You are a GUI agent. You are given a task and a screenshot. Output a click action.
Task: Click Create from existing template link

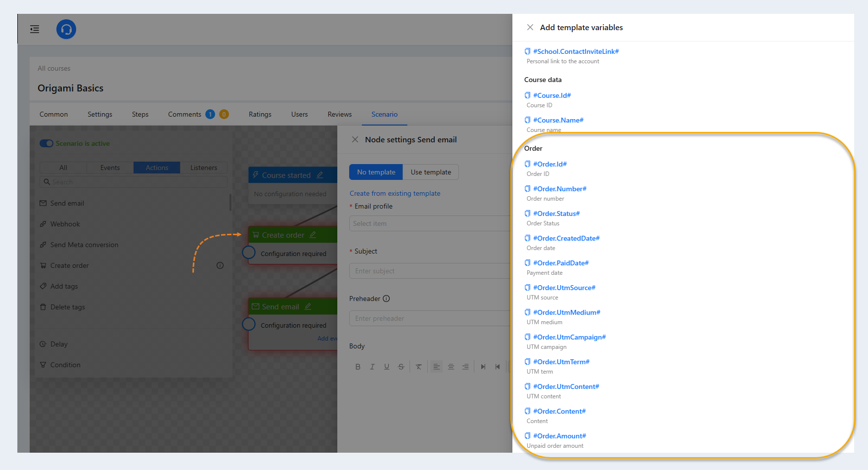point(395,193)
